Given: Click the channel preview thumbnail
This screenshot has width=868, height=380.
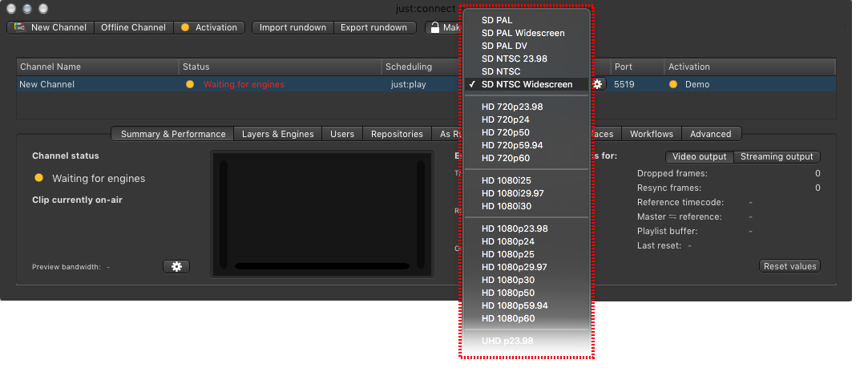Looking at the screenshot, I should tap(322, 214).
